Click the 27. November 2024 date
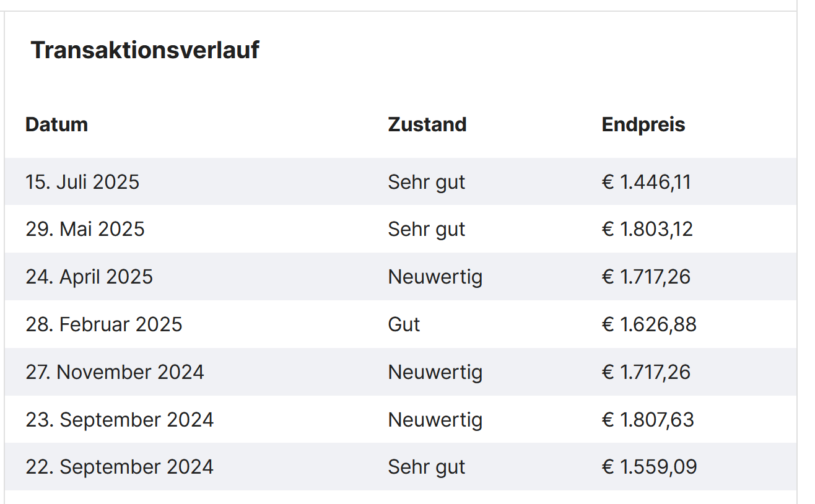Screen dimensions: 815x504 [x=115, y=372]
